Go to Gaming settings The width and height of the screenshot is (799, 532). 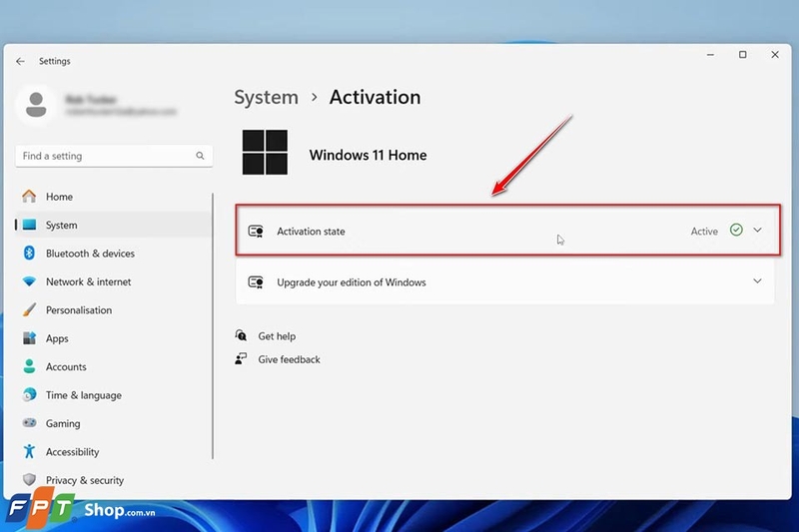113,423
